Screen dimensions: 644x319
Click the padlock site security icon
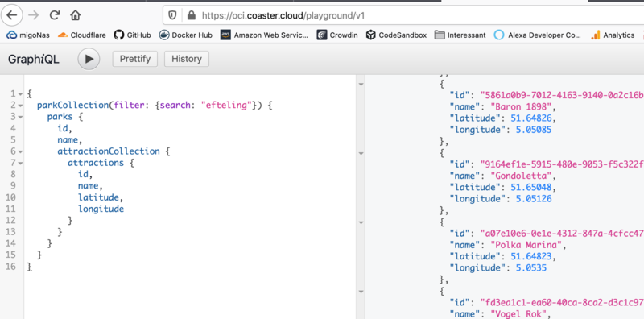[x=191, y=15]
